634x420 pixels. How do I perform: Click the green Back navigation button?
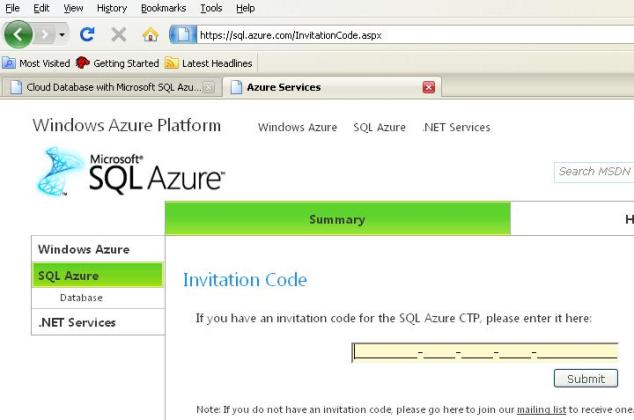point(18,35)
